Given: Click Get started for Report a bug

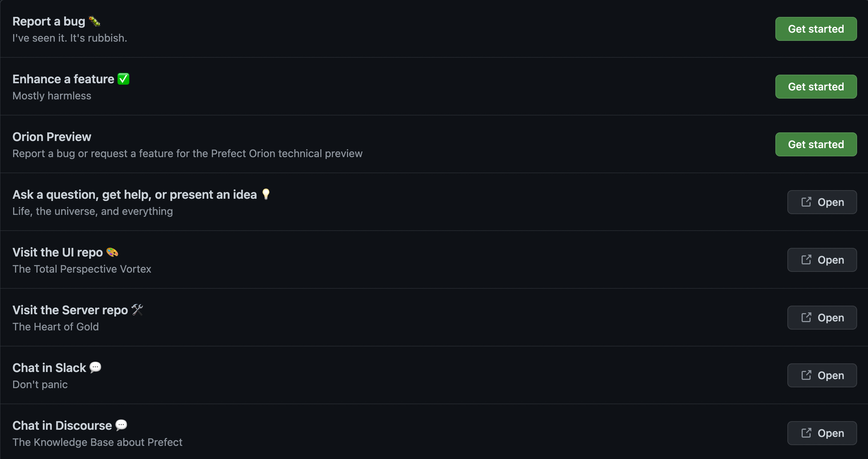Looking at the screenshot, I should (x=816, y=29).
